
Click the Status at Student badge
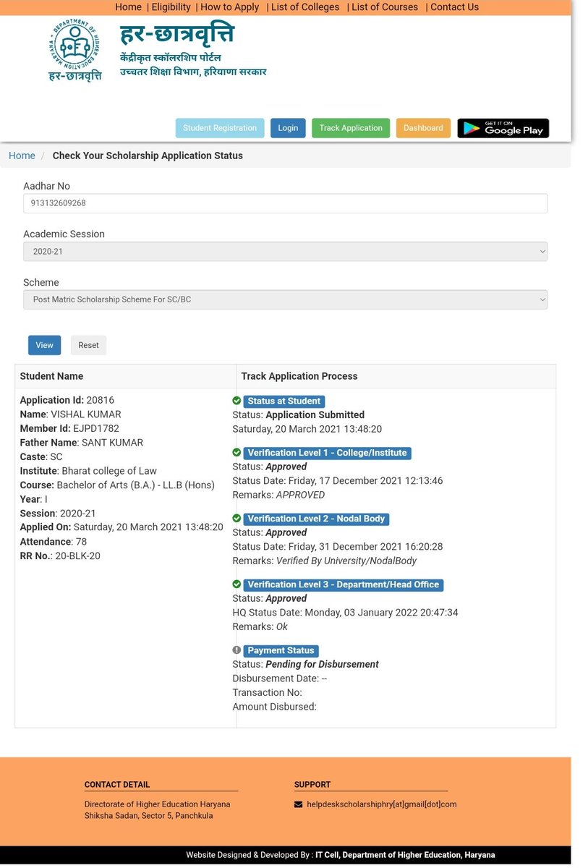coord(284,401)
